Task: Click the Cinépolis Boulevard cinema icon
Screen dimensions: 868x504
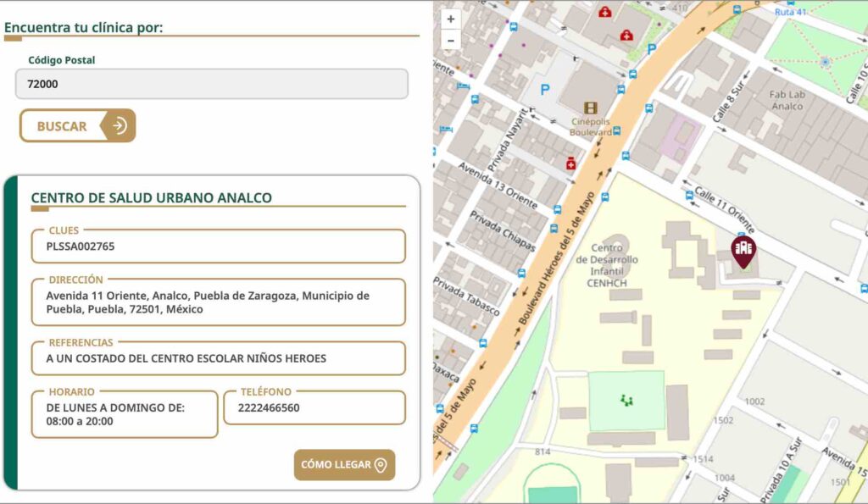Action: [591, 108]
